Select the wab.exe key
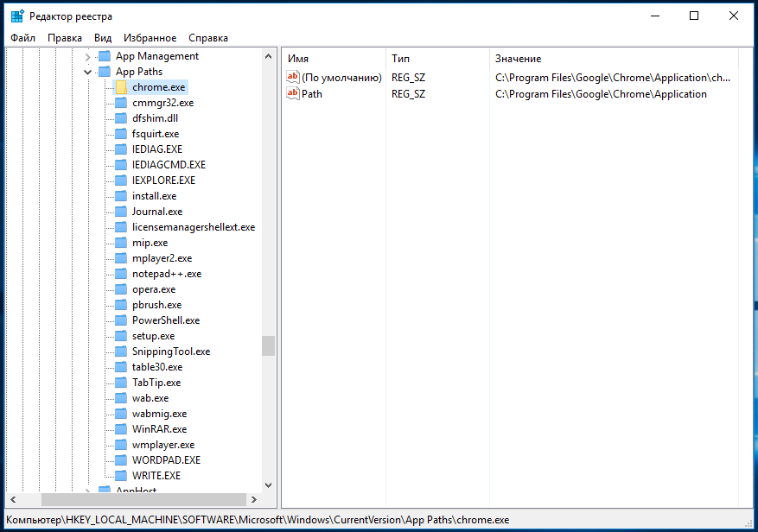This screenshot has width=758, height=532. pos(150,397)
